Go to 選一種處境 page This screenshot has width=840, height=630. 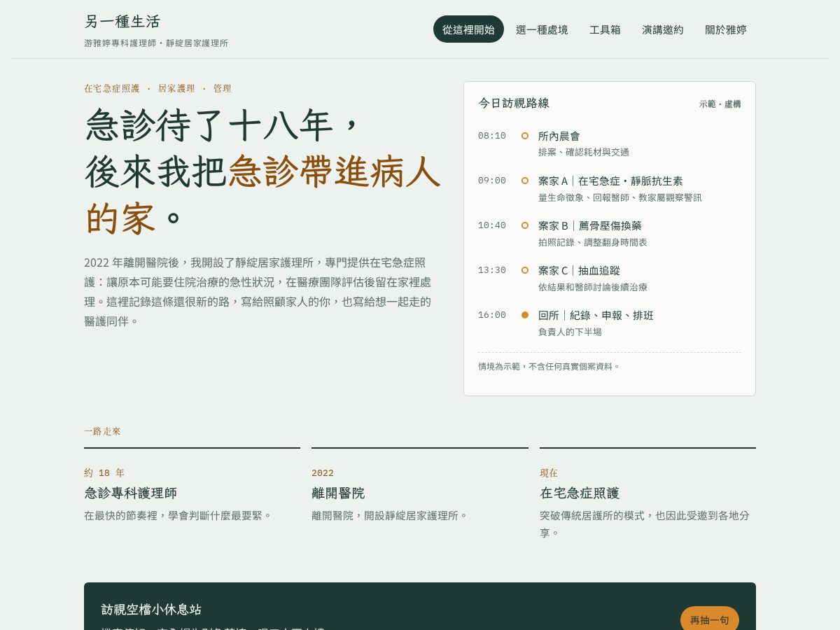tap(542, 29)
